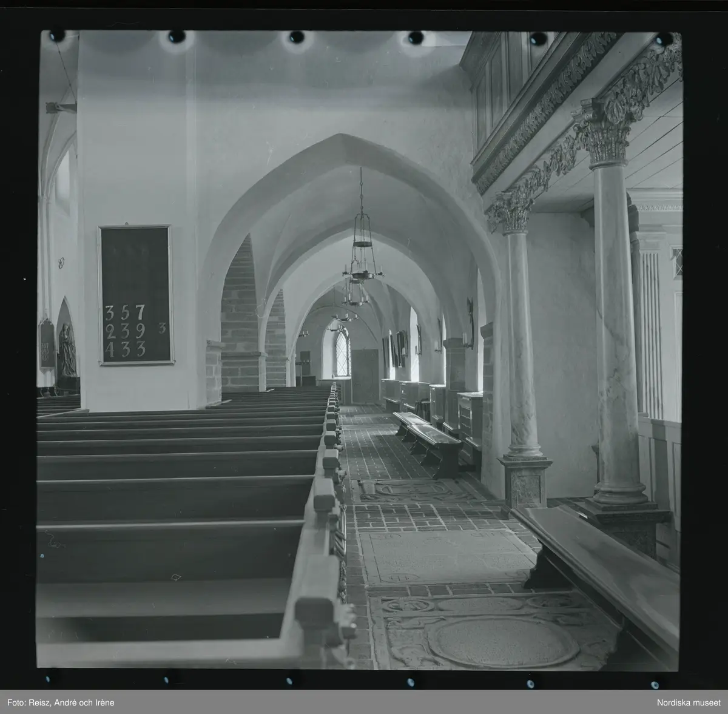
Task: Click hymn number 357 on the board
Action: (125, 313)
